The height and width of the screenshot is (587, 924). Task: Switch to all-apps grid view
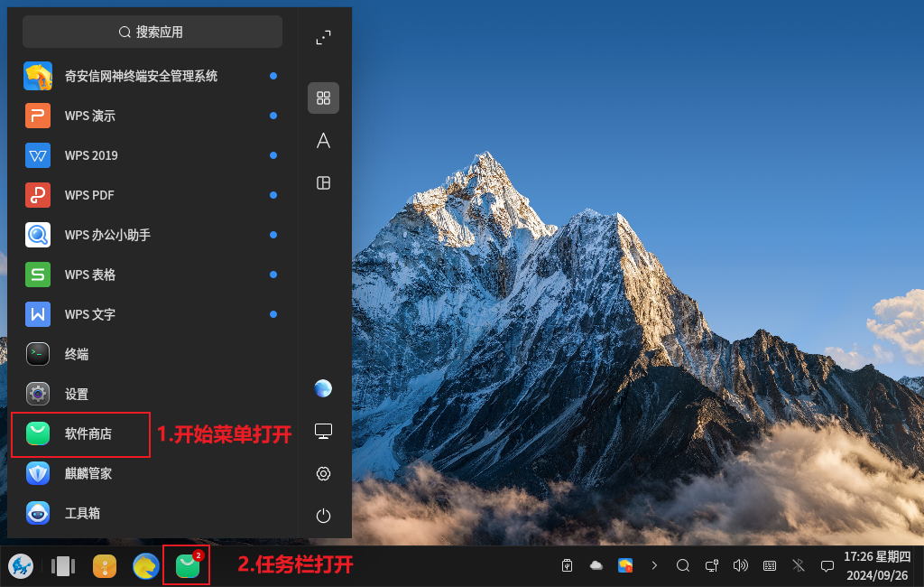[x=323, y=98]
